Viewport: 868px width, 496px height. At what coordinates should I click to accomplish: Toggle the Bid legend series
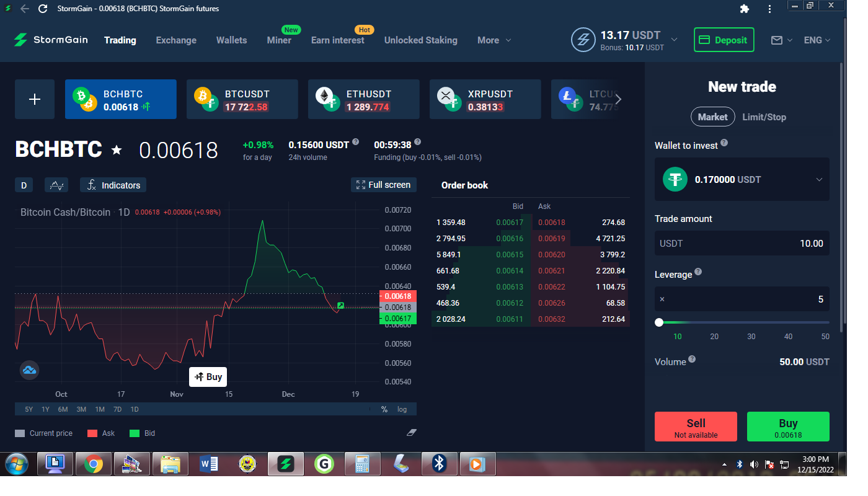142,433
